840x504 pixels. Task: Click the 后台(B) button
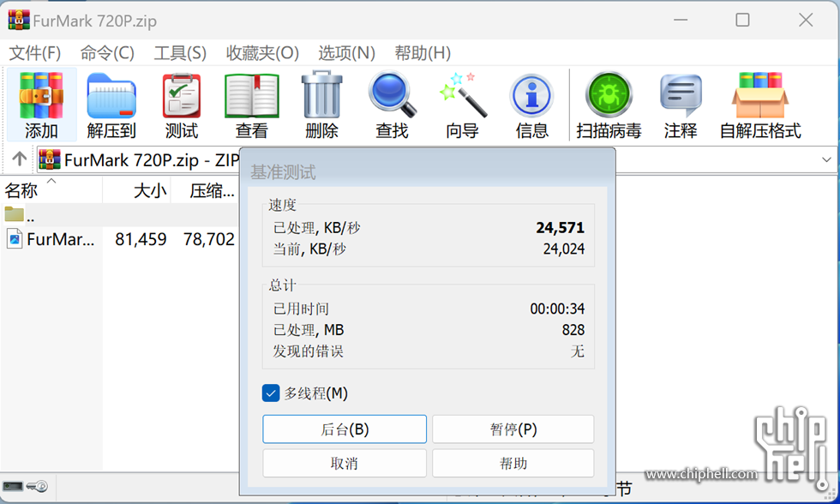(345, 429)
